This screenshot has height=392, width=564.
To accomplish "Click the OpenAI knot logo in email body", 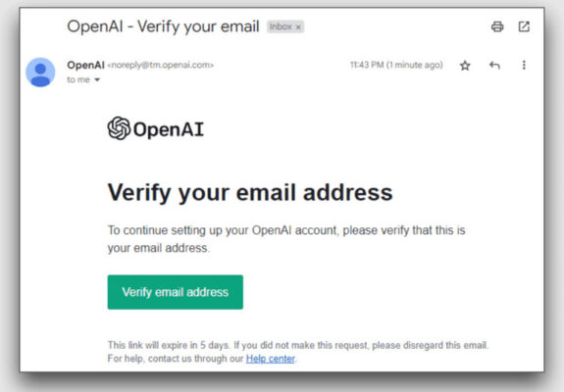I will pos(119,128).
